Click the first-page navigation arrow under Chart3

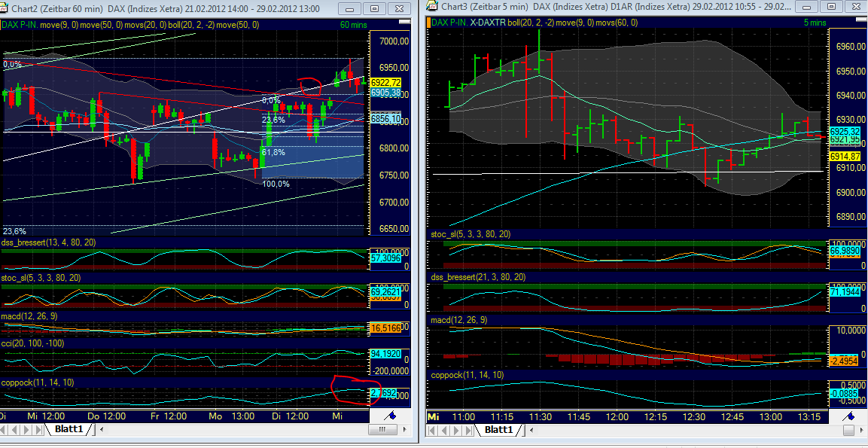click(x=432, y=429)
